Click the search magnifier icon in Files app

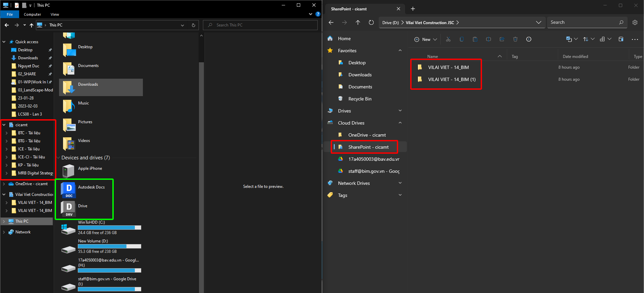pos(621,22)
